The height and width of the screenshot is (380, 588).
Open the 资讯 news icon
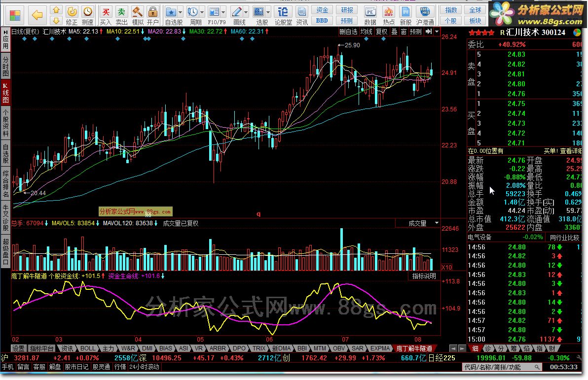301,16
